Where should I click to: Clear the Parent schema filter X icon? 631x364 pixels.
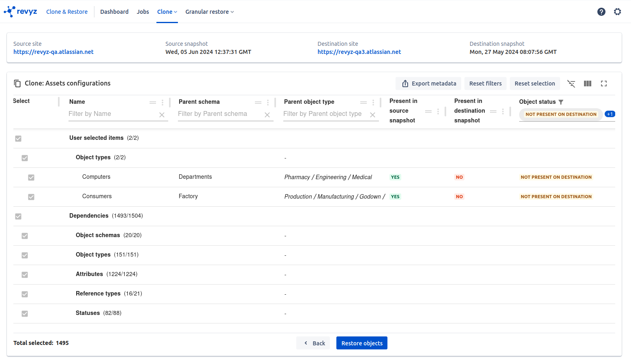tap(267, 115)
